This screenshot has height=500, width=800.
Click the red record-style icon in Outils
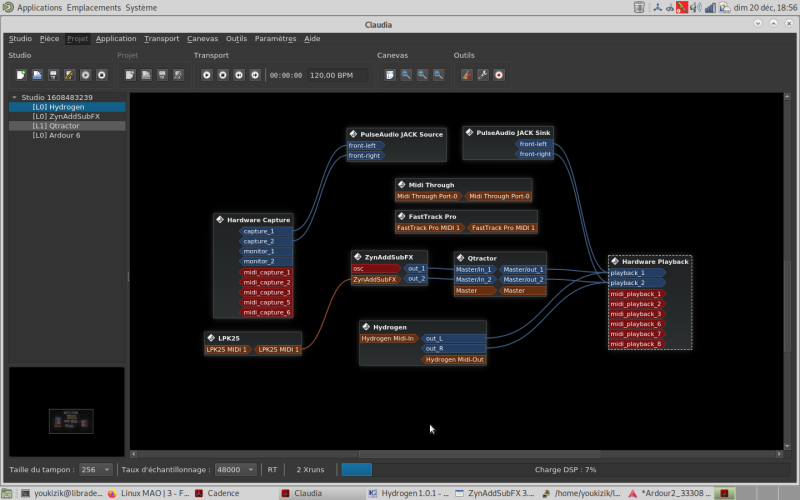[498, 75]
